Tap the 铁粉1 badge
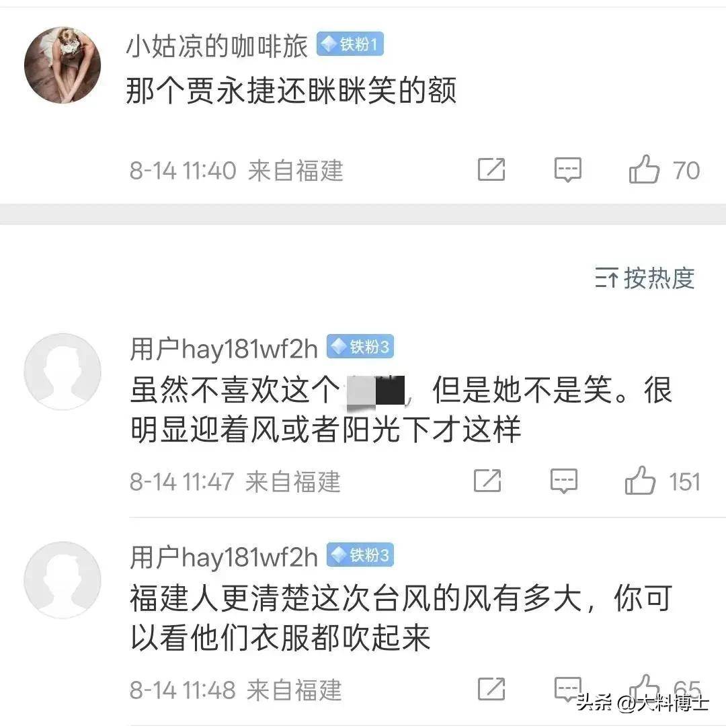726x728 pixels. (x=350, y=44)
